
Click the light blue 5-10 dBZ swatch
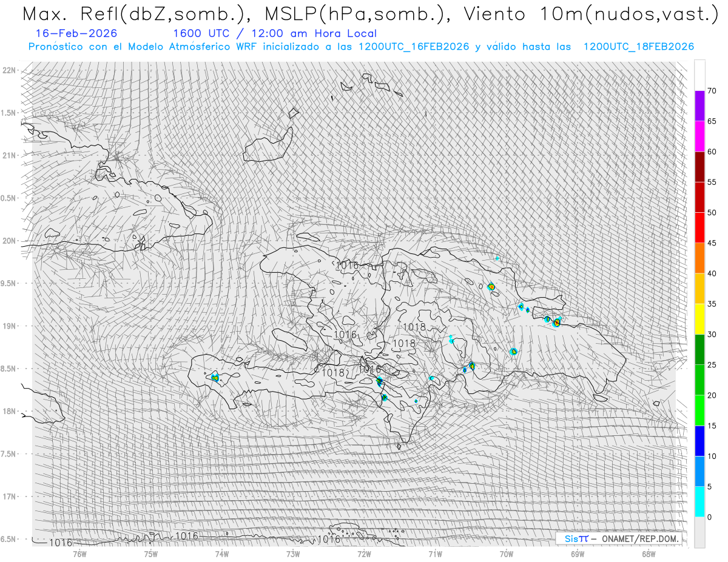point(699,472)
